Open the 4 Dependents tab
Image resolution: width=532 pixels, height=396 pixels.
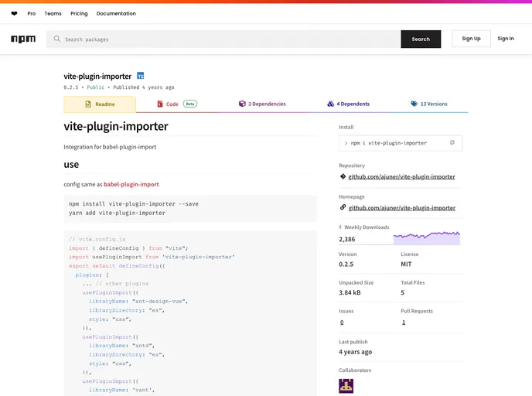tap(349, 104)
